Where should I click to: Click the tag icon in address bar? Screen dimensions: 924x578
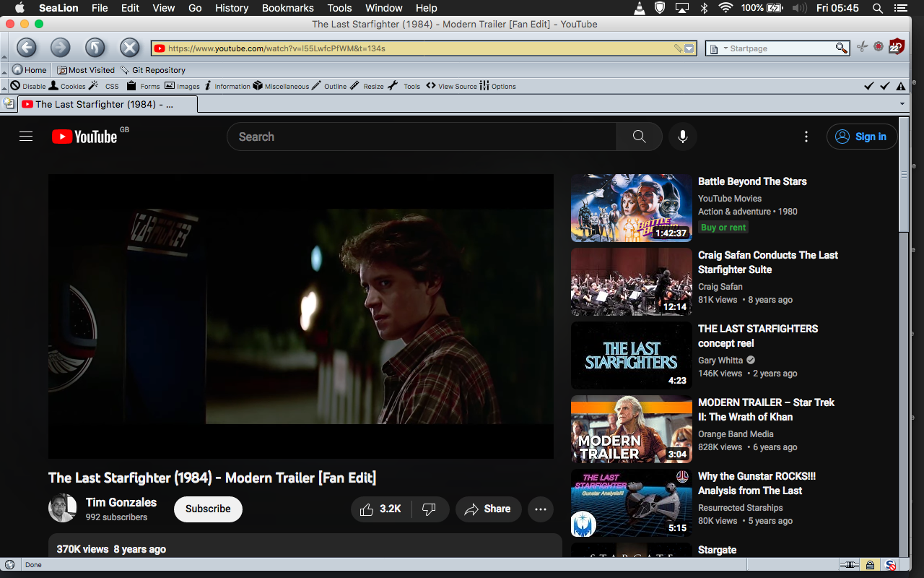click(x=678, y=48)
